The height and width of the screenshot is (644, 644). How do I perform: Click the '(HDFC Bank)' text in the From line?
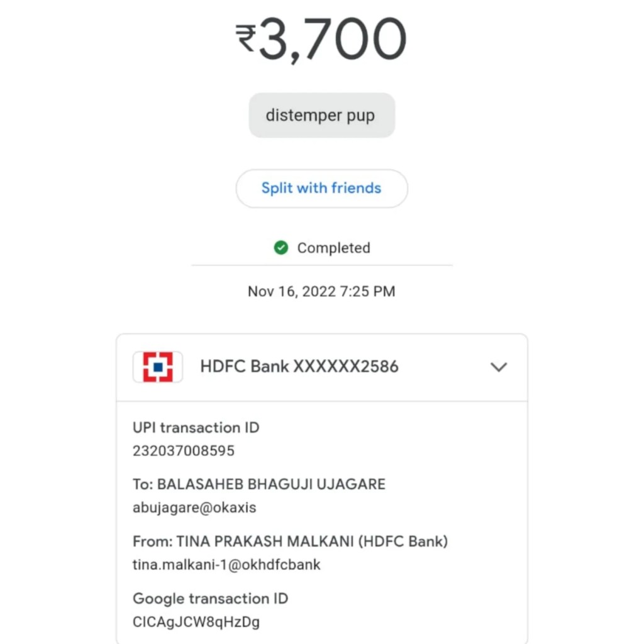pyautogui.click(x=403, y=541)
